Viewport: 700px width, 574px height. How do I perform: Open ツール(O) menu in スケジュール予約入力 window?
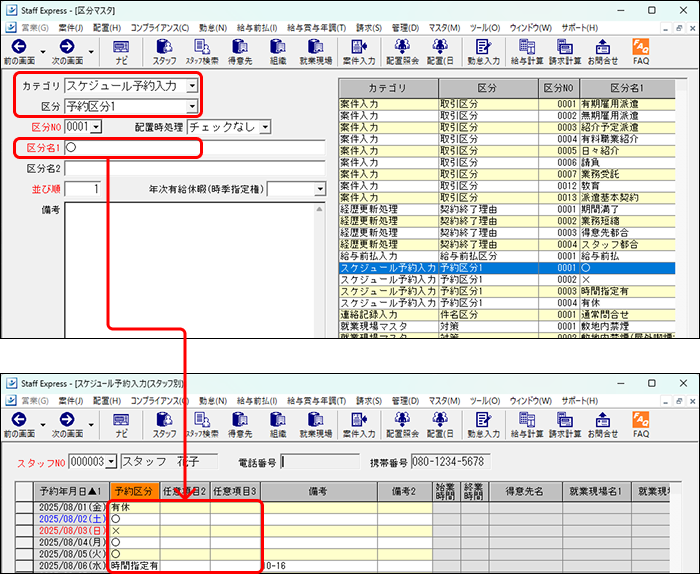tap(484, 401)
